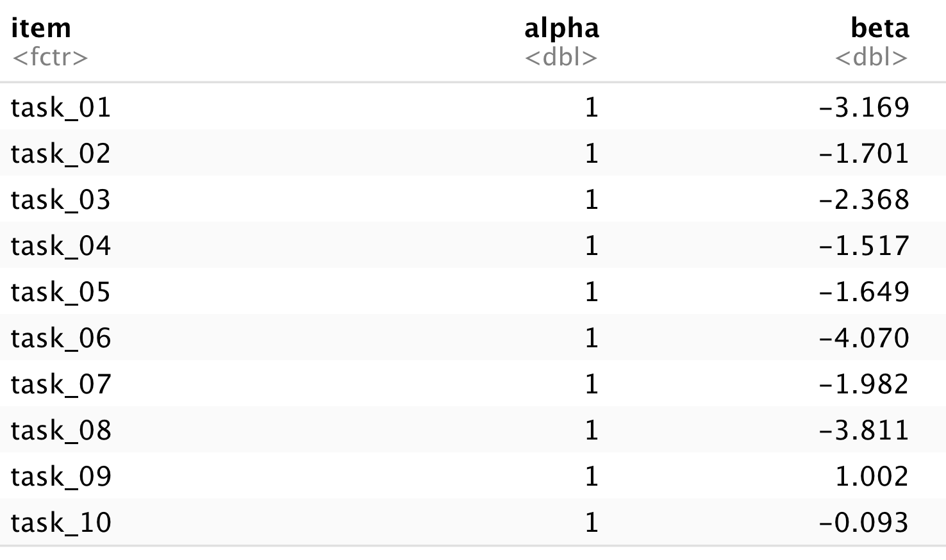Screen dimensions: 946x560
Task: Select the task_02 item cell
Action: (61, 153)
